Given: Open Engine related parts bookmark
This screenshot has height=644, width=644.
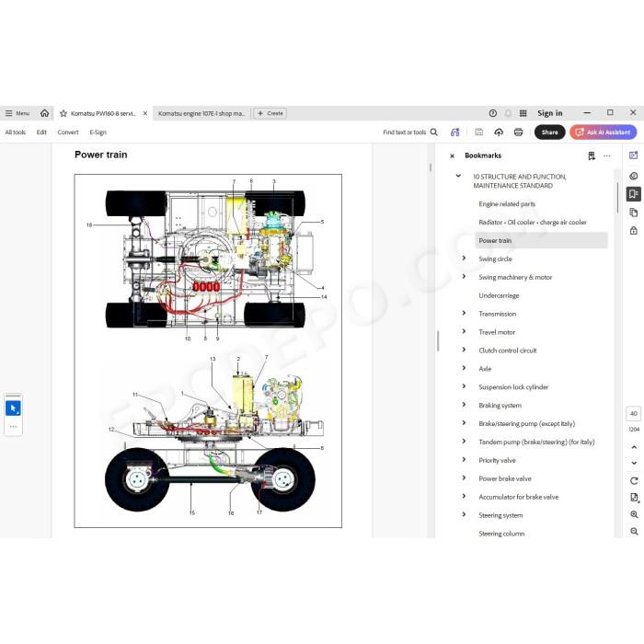Looking at the screenshot, I should pos(507,204).
